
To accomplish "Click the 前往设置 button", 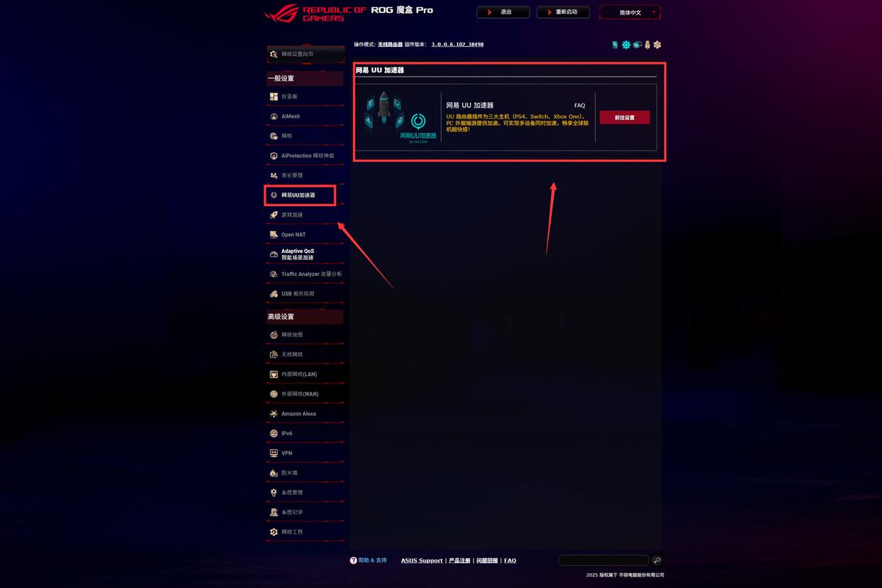I will (624, 117).
